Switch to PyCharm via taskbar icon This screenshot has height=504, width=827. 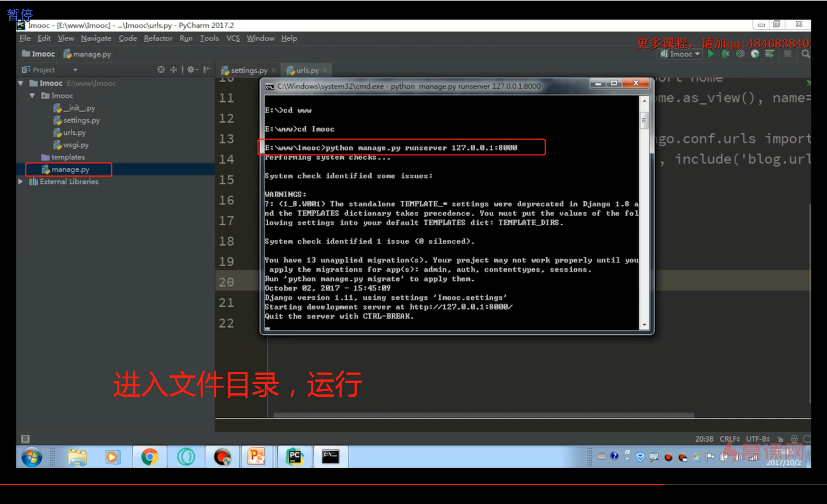[295, 457]
